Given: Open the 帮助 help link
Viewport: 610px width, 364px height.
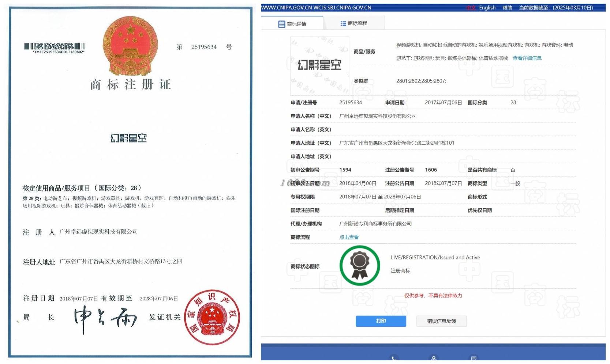Looking at the screenshot, I should (507, 8).
